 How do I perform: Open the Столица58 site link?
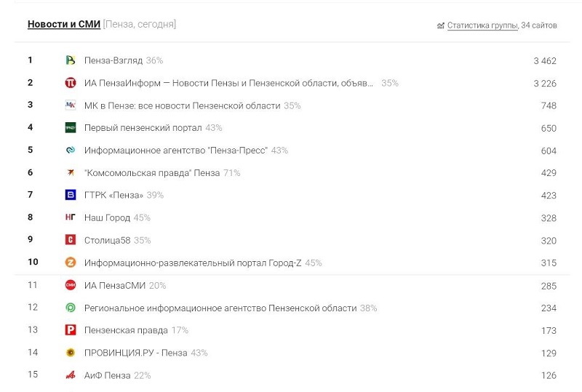click(107, 240)
